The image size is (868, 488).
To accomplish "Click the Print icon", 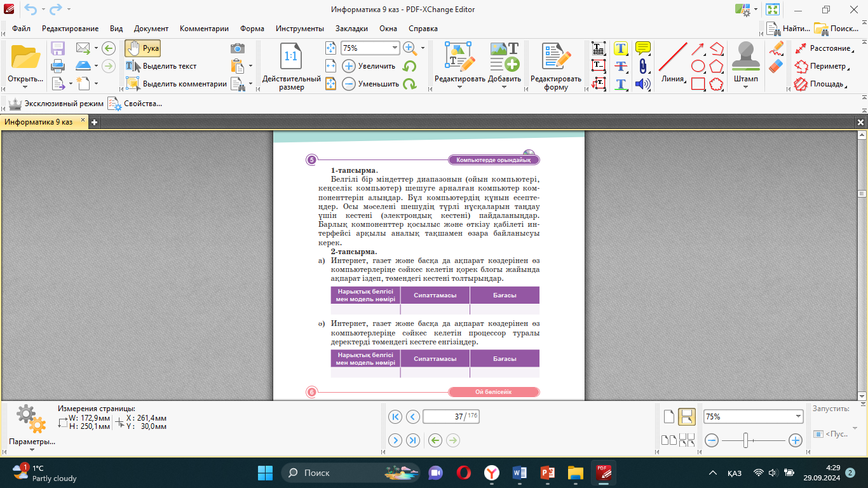I will (x=58, y=65).
